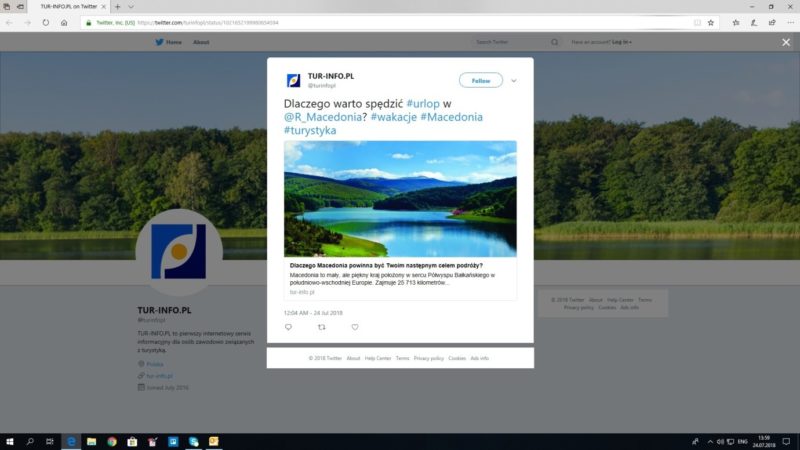800x450 pixels.
Task: Open the @R_Macedonia mention
Action: pyautogui.click(x=323, y=117)
